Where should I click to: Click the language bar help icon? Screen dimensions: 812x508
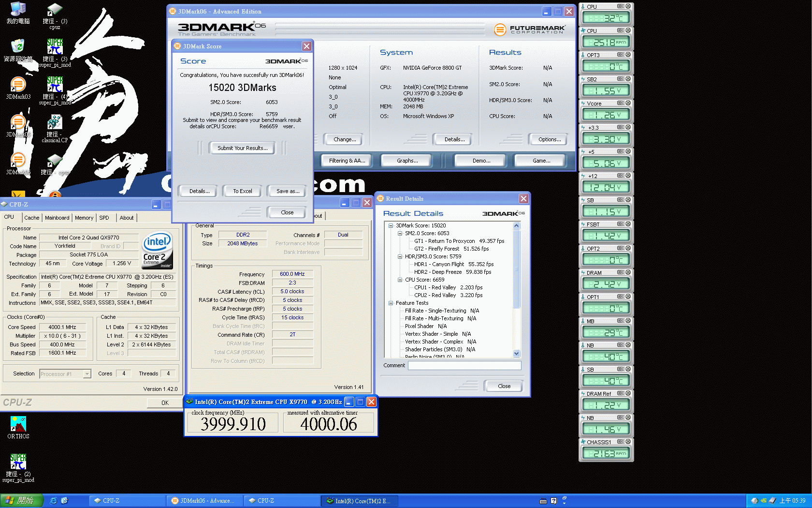pos(554,501)
